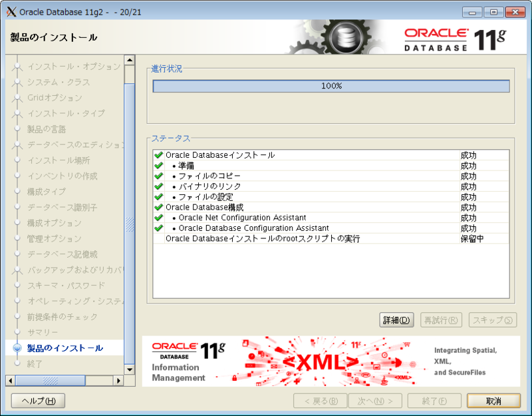The height and width of the screenshot is (416, 532).
Task: Open installer help via ヘルプ button
Action: point(37,401)
